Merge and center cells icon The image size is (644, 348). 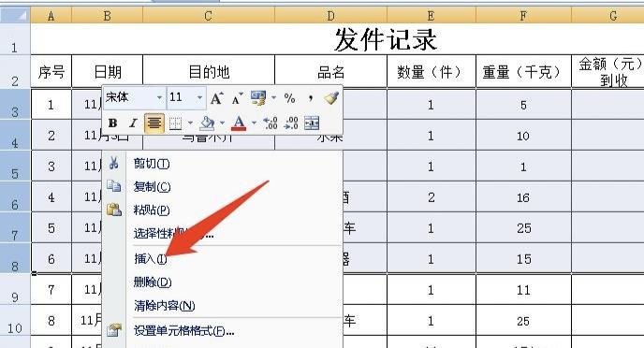[x=312, y=123]
